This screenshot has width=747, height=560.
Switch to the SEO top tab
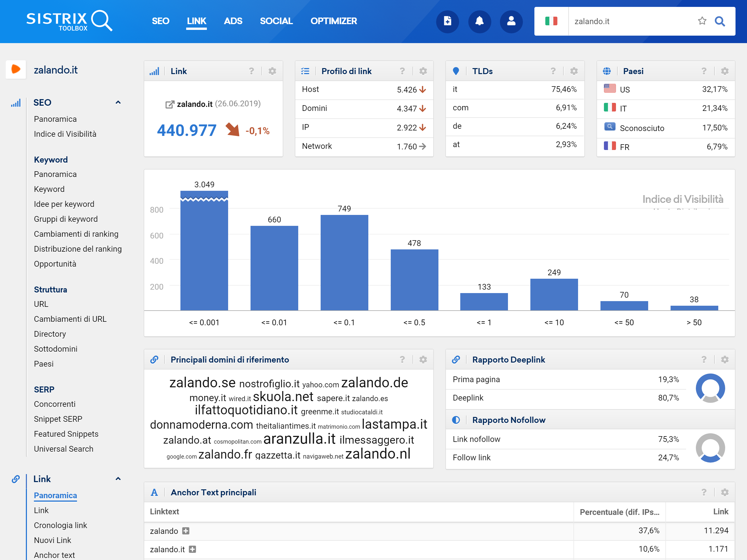pos(160,21)
